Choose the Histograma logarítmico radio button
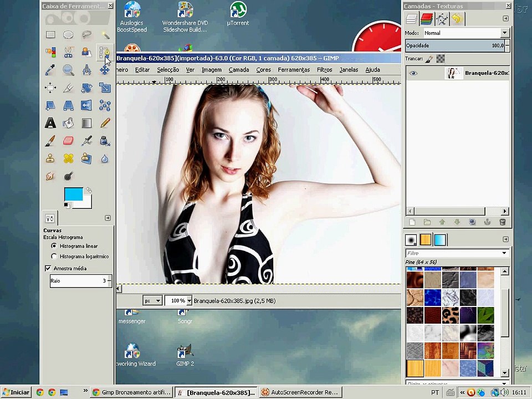 pyautogui.click(x=54, y=256)
